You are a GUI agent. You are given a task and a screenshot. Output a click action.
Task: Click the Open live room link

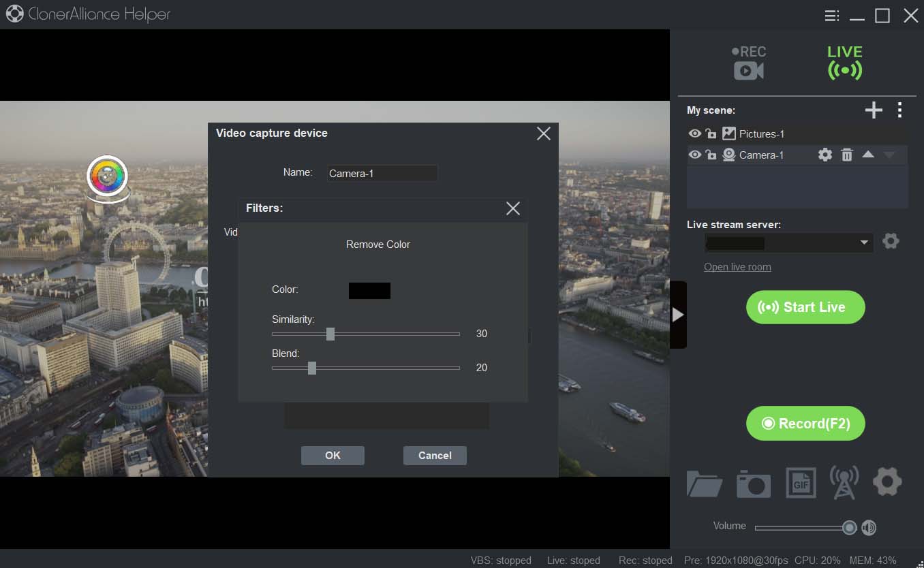(737, 267)
